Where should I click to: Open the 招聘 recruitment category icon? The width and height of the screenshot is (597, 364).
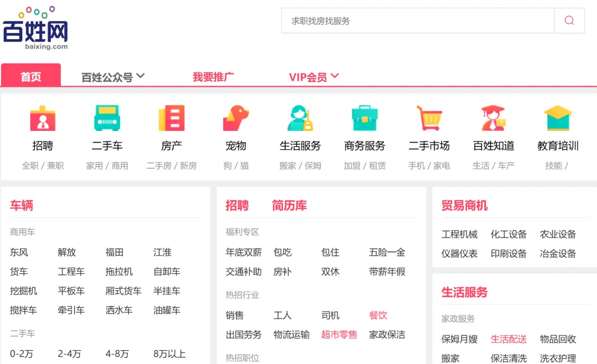pos(43,117)
